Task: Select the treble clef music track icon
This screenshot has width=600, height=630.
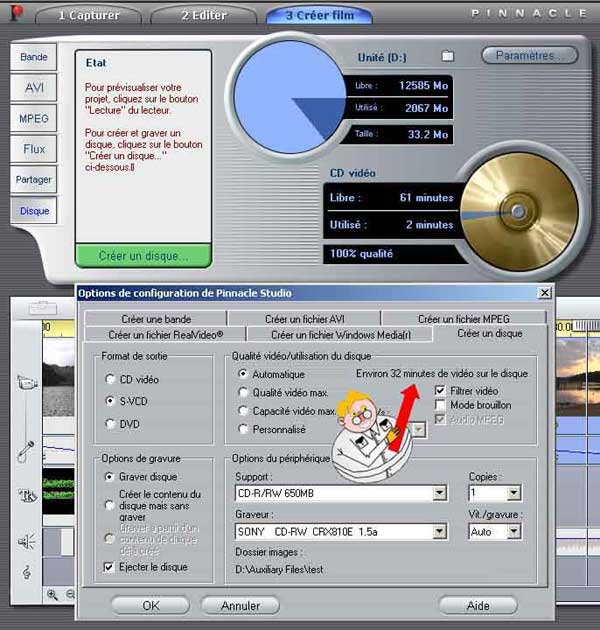Action: [x=27, y=572]
